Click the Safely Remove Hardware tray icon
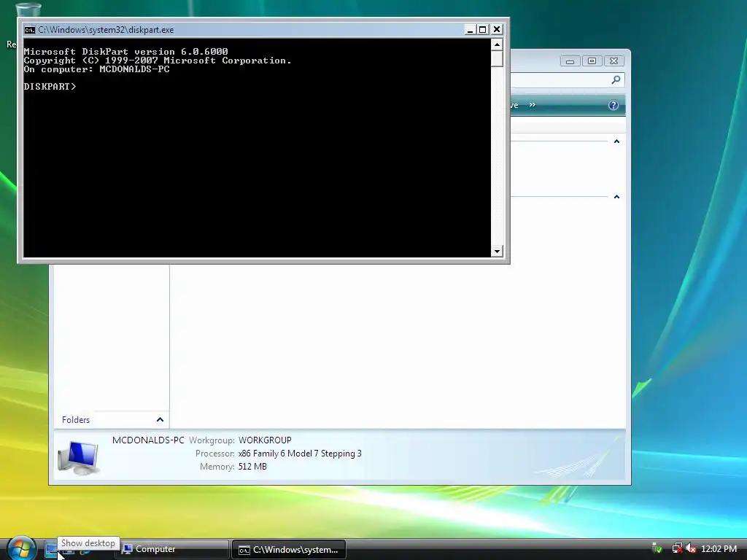Viewport: 747px width, 560px height. click(x=657, y=549)
